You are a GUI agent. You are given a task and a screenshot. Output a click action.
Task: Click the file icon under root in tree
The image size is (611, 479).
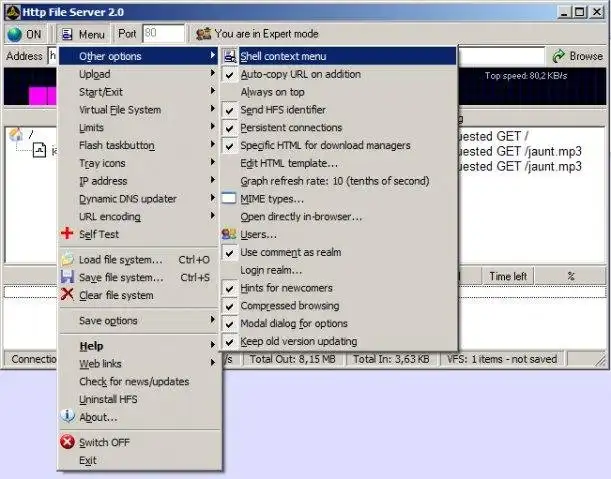coord(39,150)
